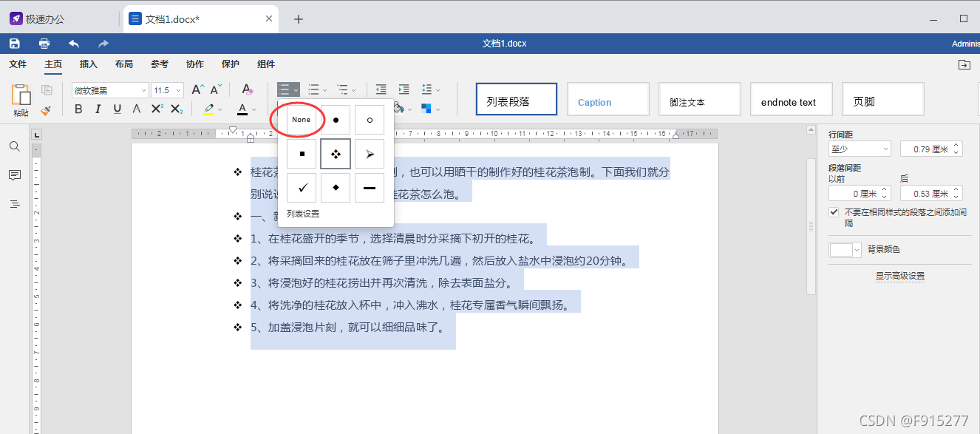Open the highlight color dropdown arrow
The width and height of the screenshot is (980, 434).
coord(220,110)
